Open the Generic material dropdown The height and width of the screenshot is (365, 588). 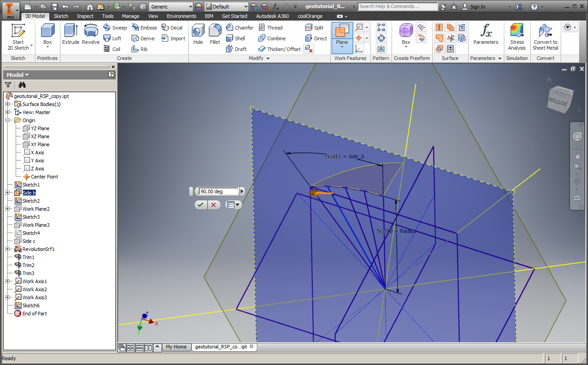click(x=190, y=7)
